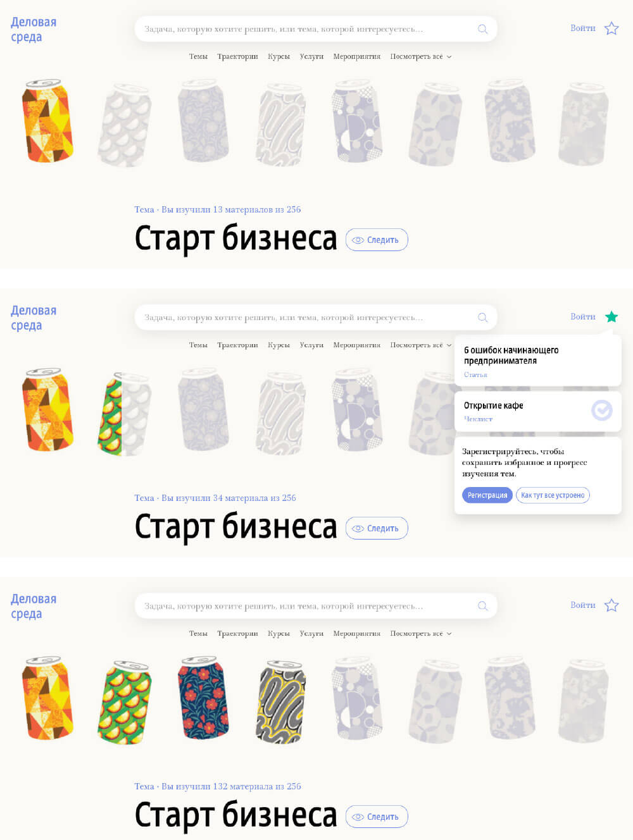Toggle the checkmark on Открытие кафе checklist
Screen dimensions: 633x840
(x=602, y=411)
